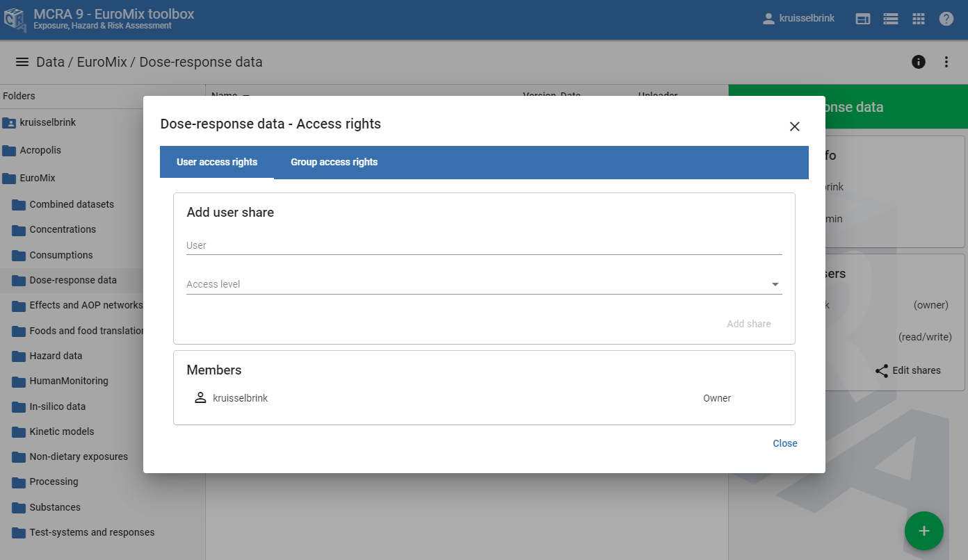Switch to Group access rights tab
The width and height of the screenshot is (968, 560).
click(x=334, y=163)
